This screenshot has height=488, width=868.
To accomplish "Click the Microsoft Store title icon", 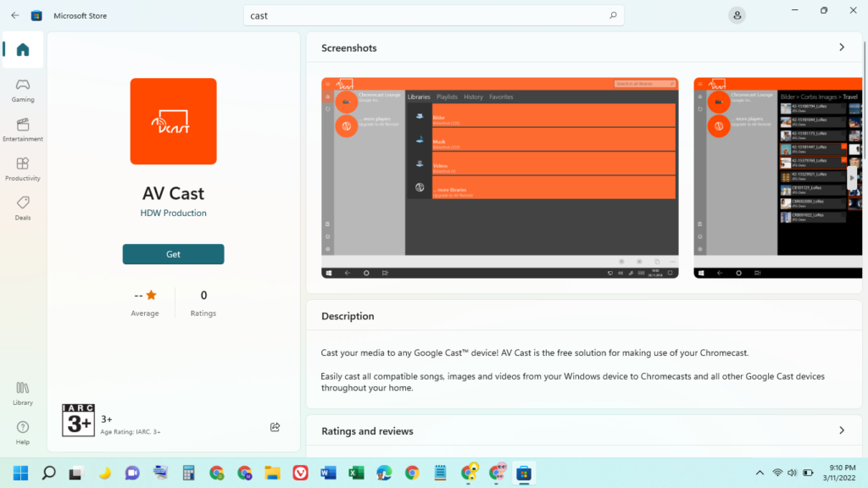I will coord(36,15).
